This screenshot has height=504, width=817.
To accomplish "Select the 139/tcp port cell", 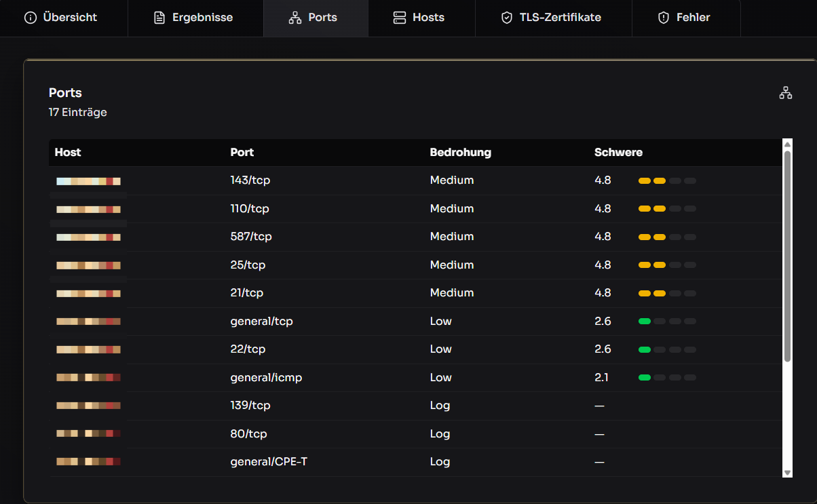I will click(250, 405).
